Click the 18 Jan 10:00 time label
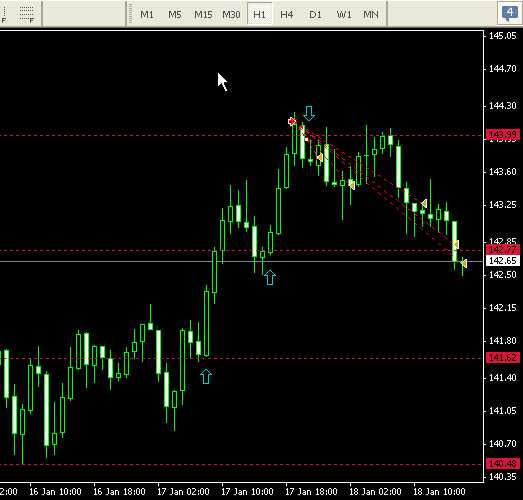 click(439, 492)
